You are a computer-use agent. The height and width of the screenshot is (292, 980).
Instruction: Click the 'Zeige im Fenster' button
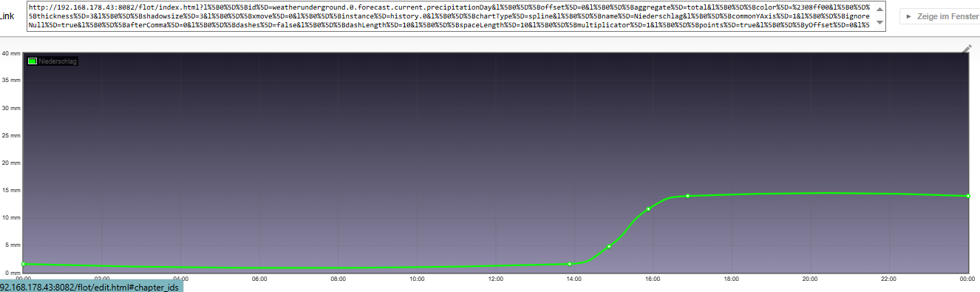click(x=939, y=16)
